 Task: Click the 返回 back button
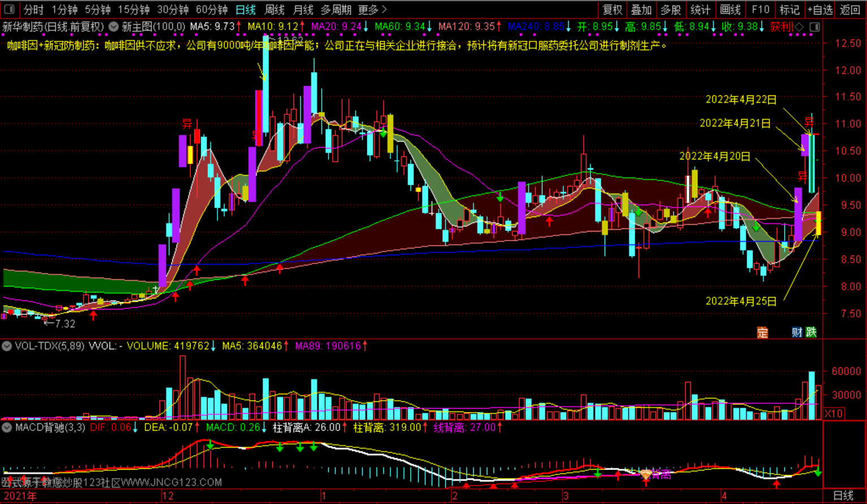coord(849,10)
